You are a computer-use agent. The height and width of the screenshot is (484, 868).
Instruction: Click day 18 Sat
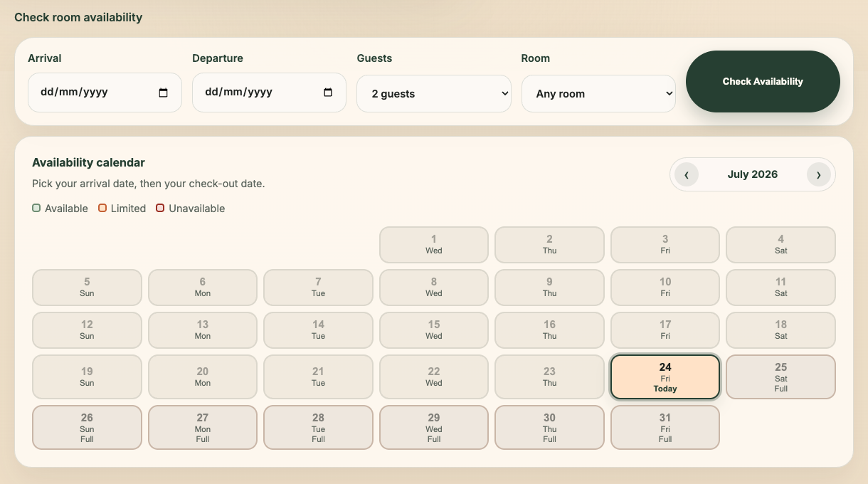pos(780,330)
